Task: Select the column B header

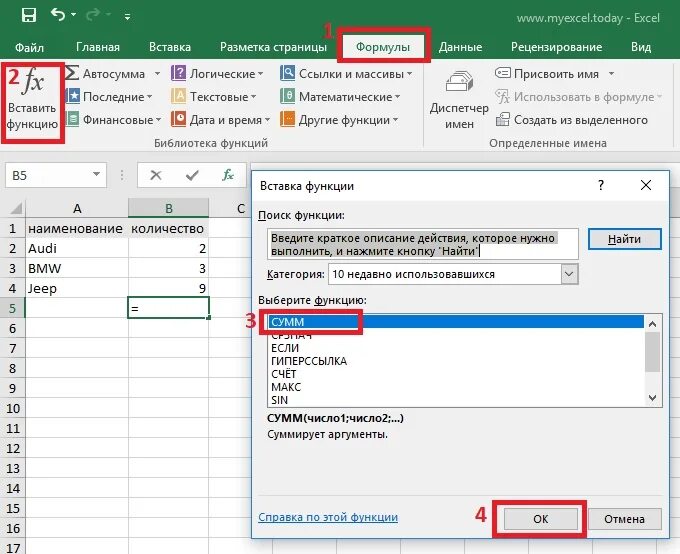Action: pos(169,209)
